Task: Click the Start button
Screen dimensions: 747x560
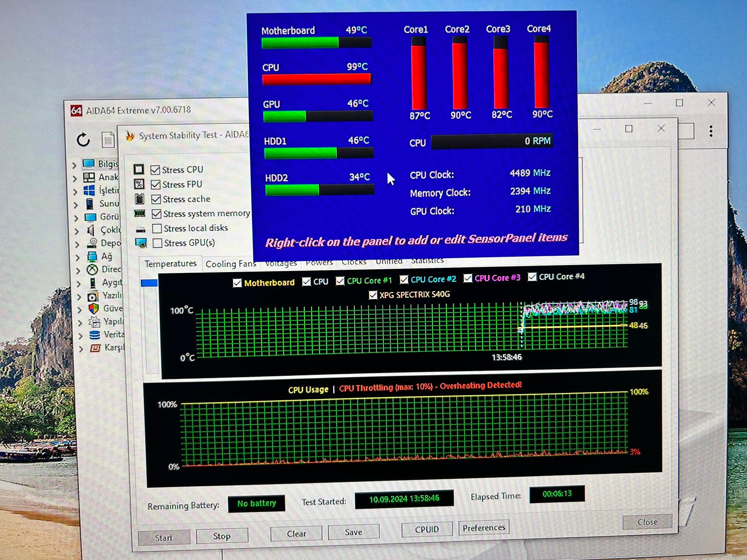Action: (164, 538)
